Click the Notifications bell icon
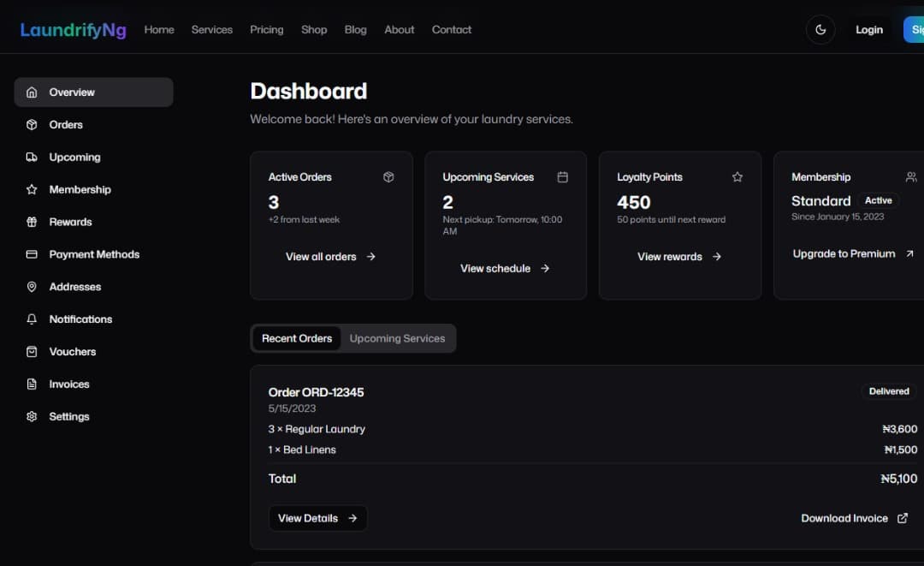The width and height of the screenshot is (924, 566). click(32, 319)
